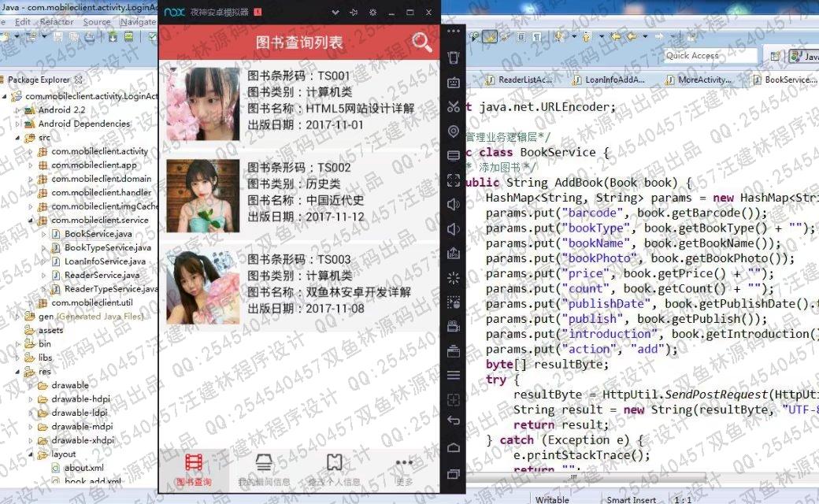Open the Nox title bar dropdown arrow
The height and width of the screenshot is (504, 819).
click(335, 12)
